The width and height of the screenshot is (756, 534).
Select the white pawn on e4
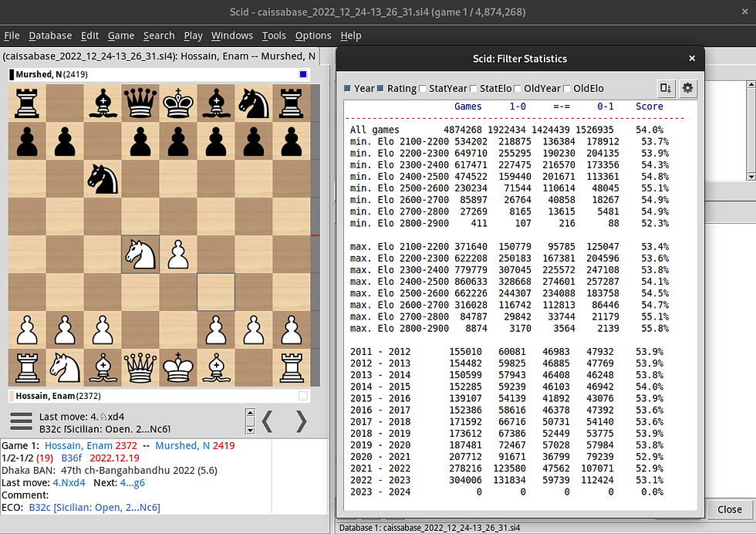coord(178,254)
